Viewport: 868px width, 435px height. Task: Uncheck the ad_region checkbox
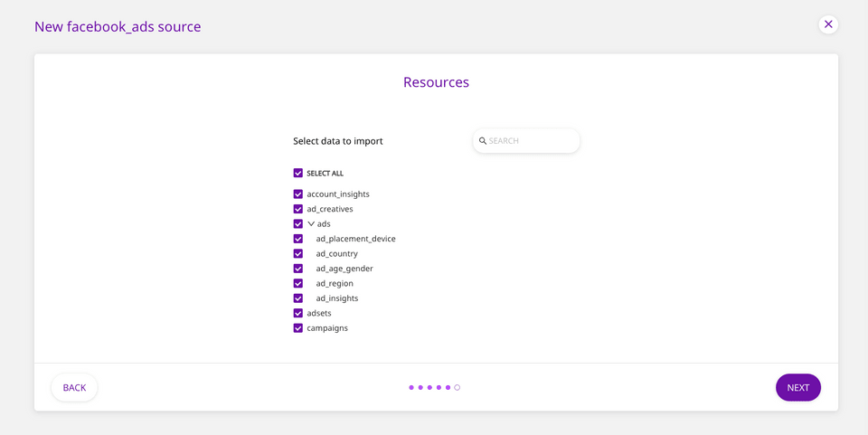click(x=298, y=283)
